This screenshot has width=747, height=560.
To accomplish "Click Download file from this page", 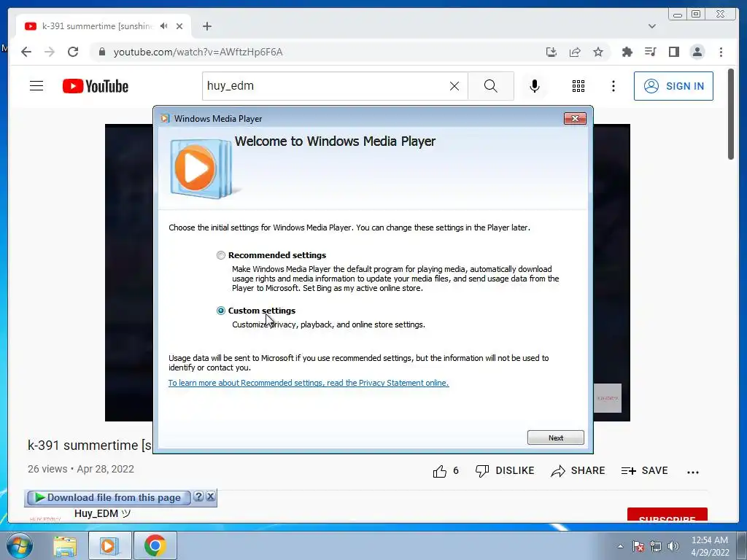I will (x=109, y=497).
